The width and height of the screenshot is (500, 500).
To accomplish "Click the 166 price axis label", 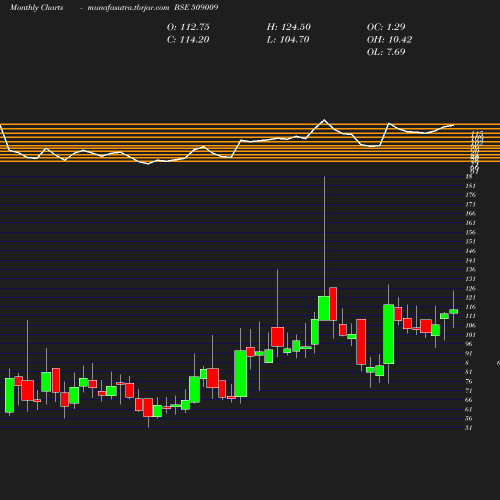I will point(470,213).
